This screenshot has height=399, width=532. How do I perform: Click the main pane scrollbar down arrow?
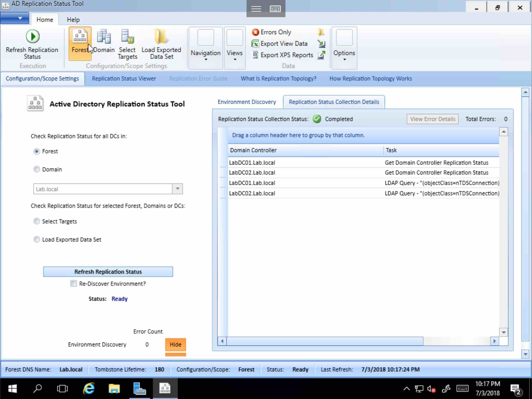point(526,354)
